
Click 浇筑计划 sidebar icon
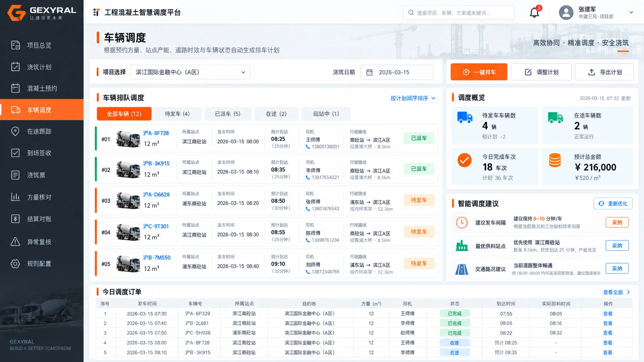[x=15, y=67]
